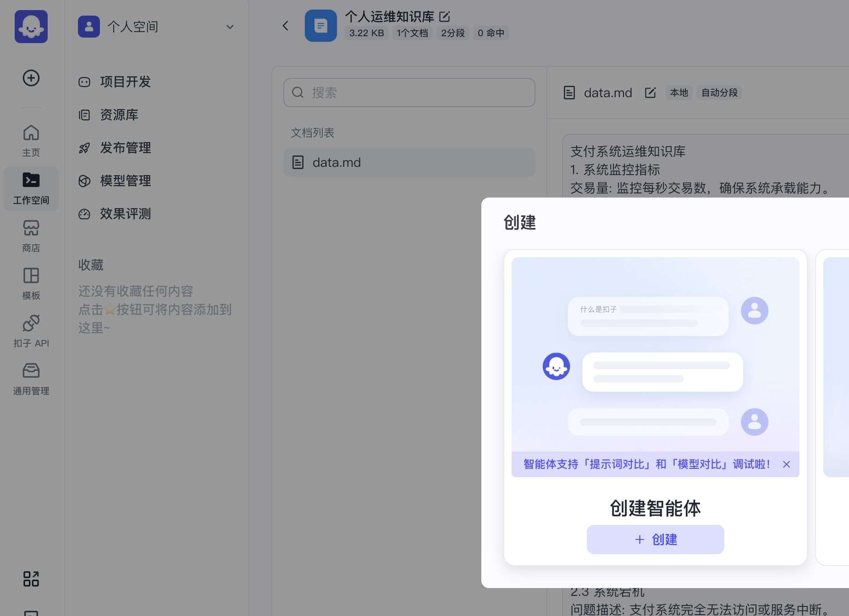Click the plus create icon in sidebar
Viewport: 849px width, 616px height.
coord(31,78)
